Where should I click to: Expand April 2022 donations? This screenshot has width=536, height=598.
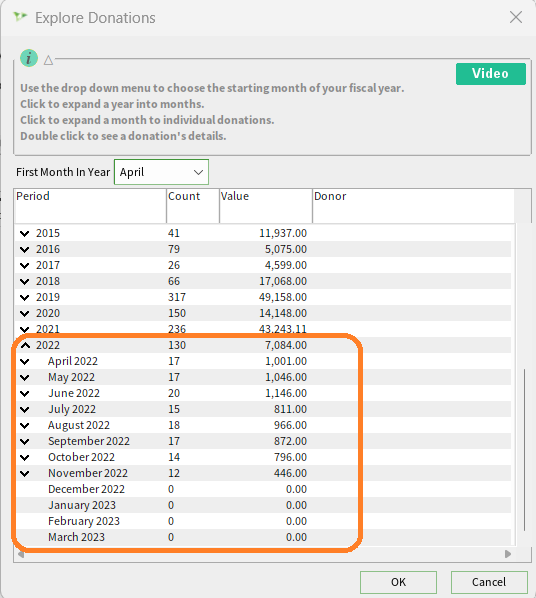pyautogui.click(x=25, y=362)
